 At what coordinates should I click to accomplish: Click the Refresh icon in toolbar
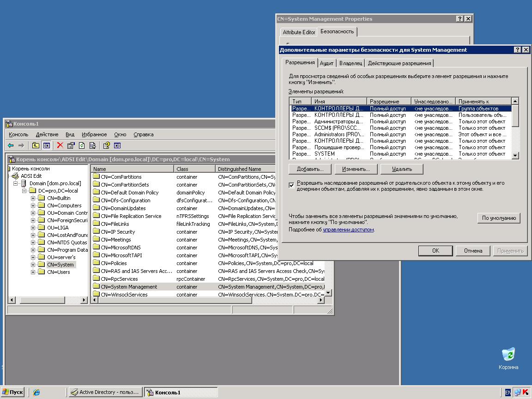click(82, 145)
